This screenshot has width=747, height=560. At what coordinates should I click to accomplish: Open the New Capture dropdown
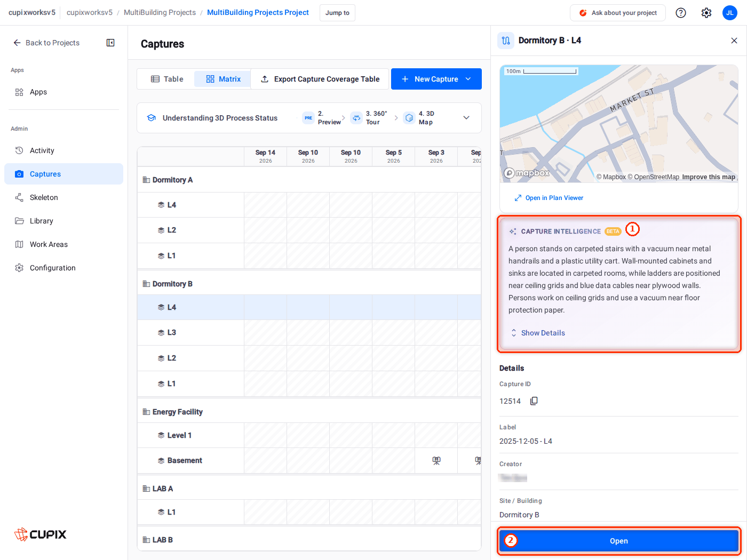436,79
